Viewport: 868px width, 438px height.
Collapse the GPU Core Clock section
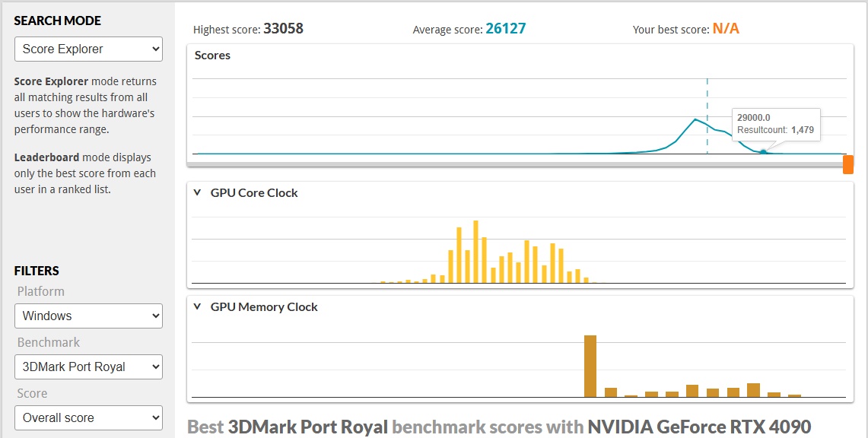[197, 193]
